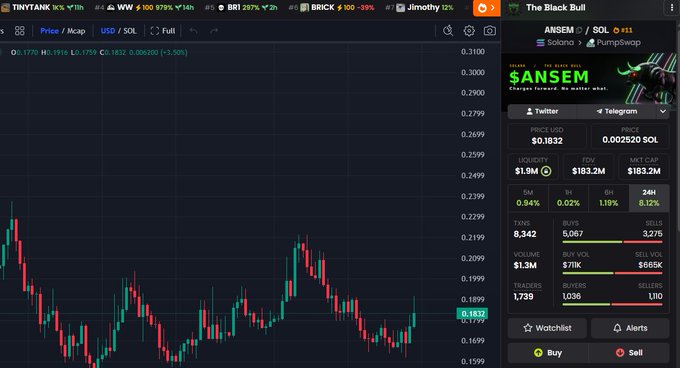Viewport: 680px width, 368px height.
Task: Open the Twitter link button
Action: (x=542, y=111)
